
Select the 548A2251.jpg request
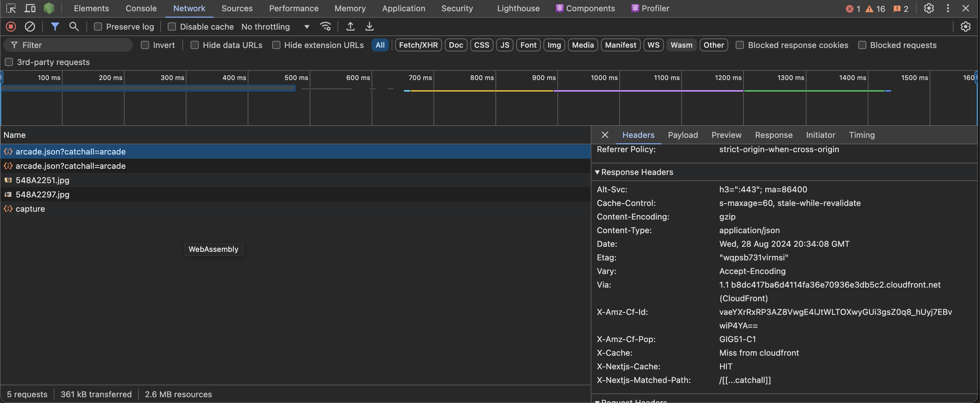click(42, 180)
